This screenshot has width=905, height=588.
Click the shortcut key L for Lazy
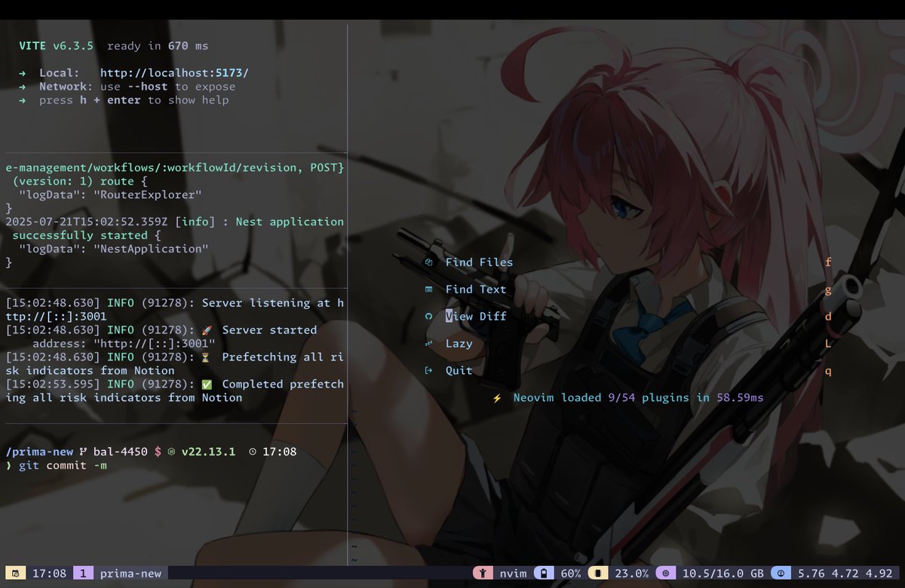828,344
